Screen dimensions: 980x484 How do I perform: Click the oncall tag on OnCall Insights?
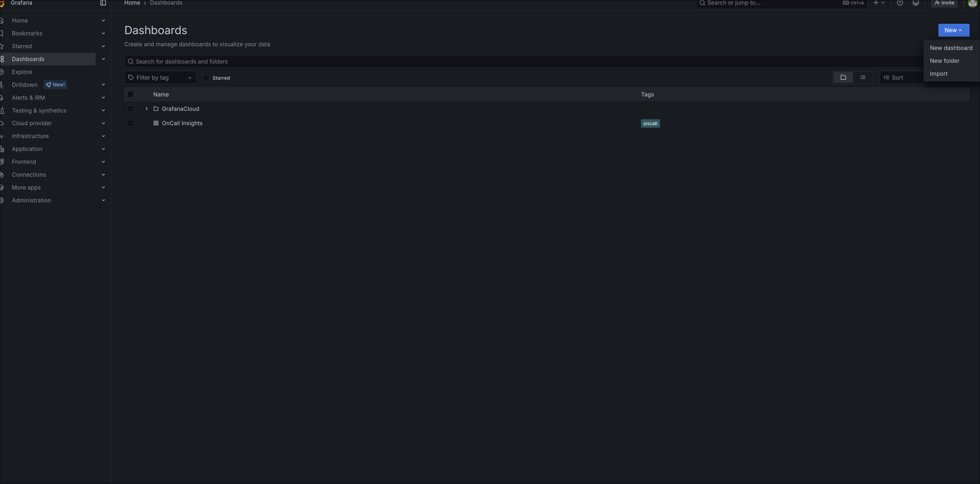tap(650, 123)
